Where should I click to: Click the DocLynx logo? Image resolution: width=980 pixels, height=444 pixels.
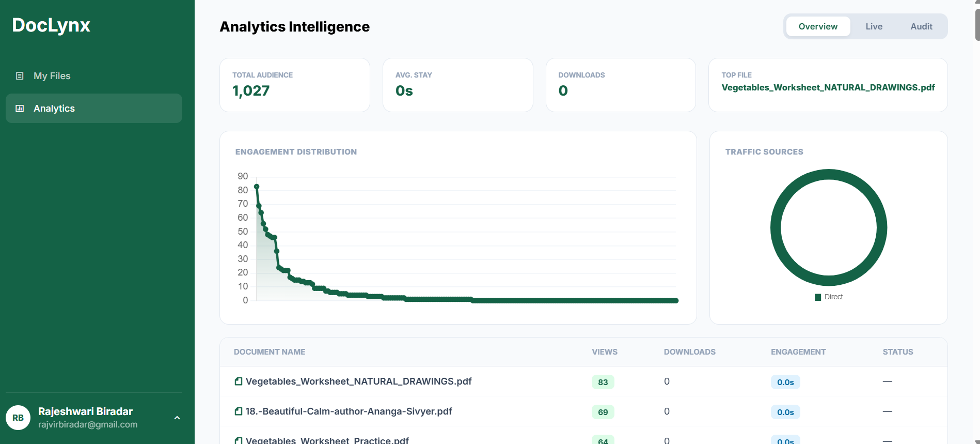tap(51, 25)
